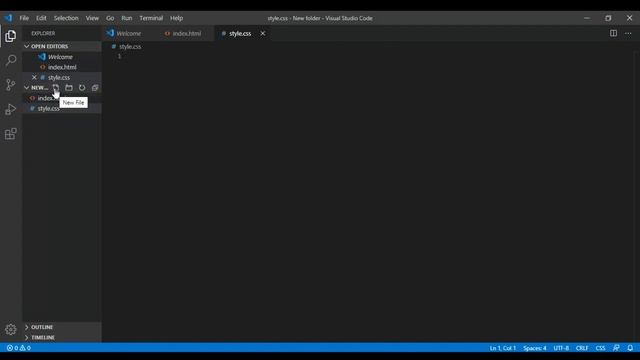Change file encoding UTF-8
640x360 pixels.
click(561, 348)
